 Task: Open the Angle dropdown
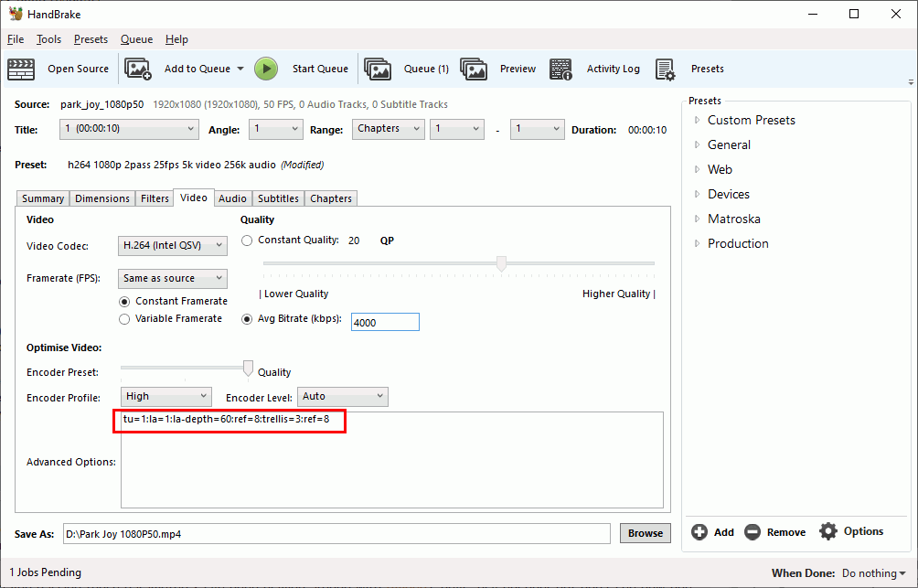(x=276, y=130)
